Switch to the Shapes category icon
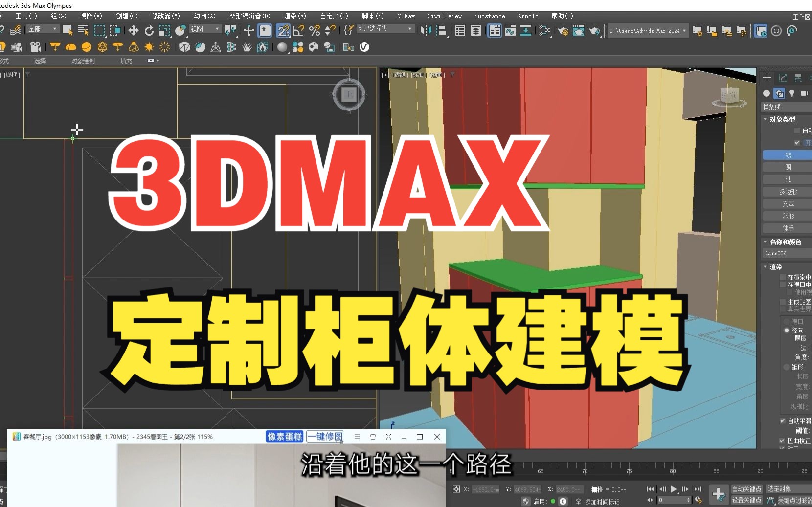This screenshot has height=507, width=812. point(779,93)
